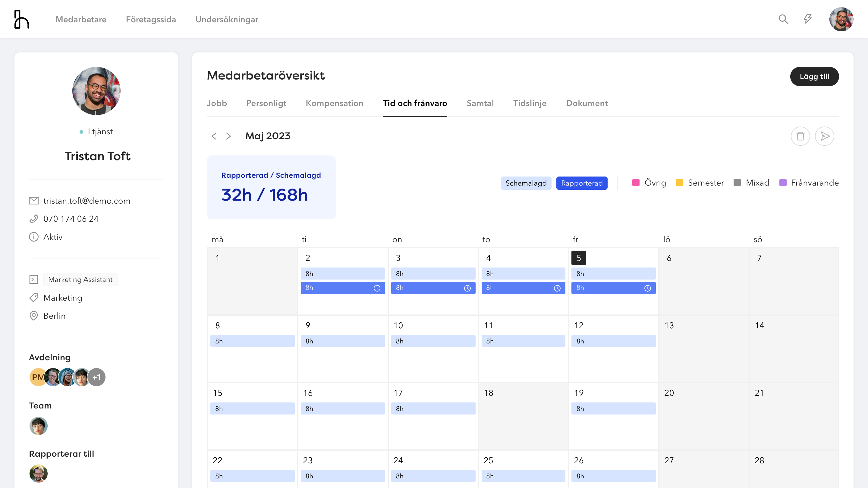Click the phone number 070 174 06 24

pos(71,219)
